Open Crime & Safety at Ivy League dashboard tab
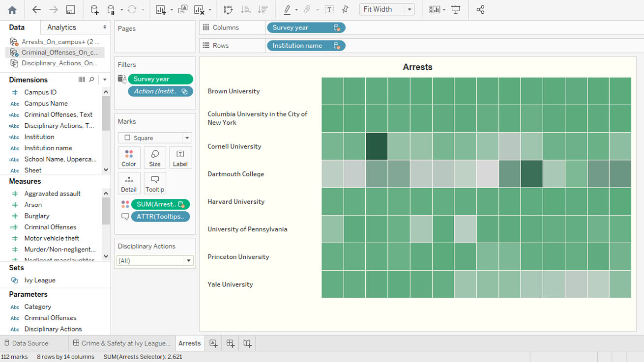Viewport: 644px width, 362px height. (x=121, y=343)
